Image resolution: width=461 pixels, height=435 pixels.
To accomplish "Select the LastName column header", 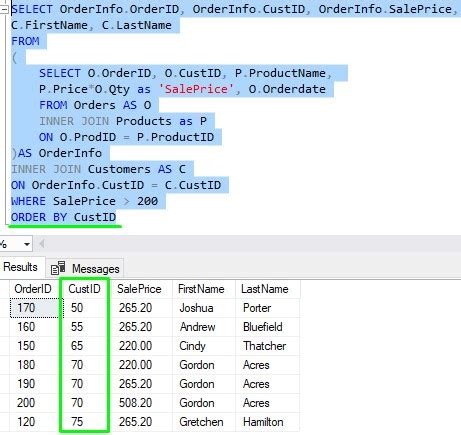I will click(x=265, y=289).
